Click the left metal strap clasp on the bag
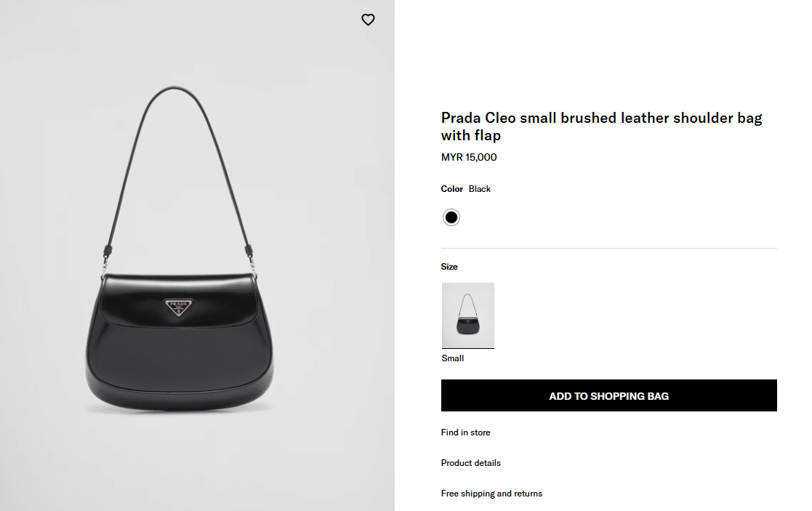The image size is (812, 511). [106, 259]
